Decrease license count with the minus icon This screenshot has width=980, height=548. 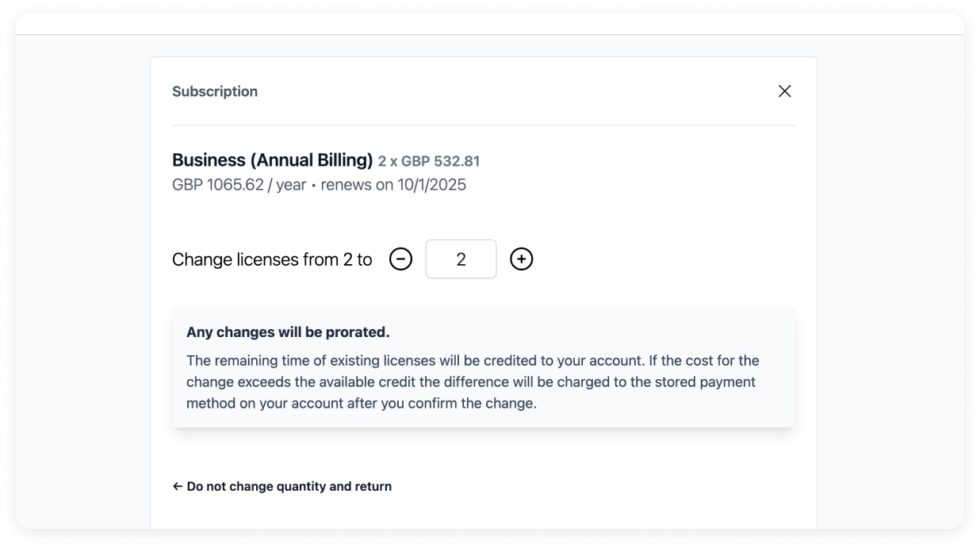point(401,259)
